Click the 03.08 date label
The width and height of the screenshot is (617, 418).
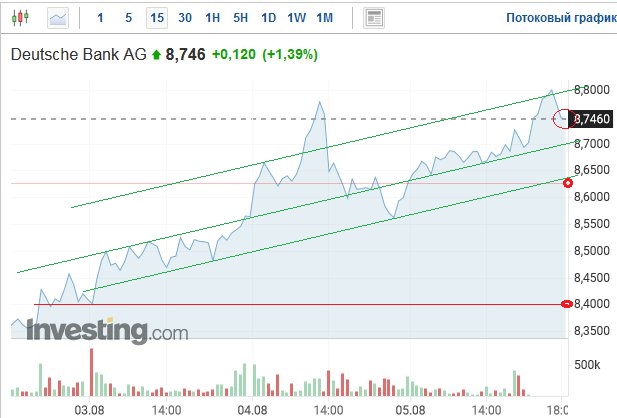(89, 410)
